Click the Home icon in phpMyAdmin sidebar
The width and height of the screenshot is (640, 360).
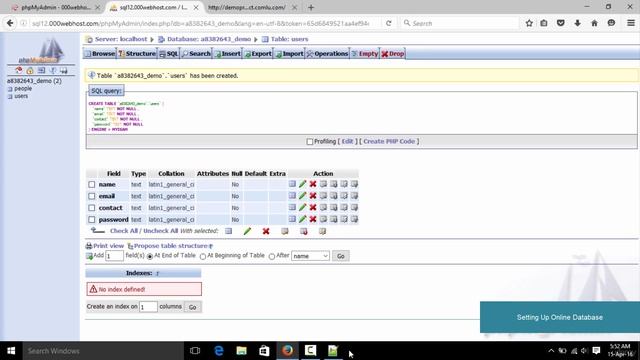(19, 71)
